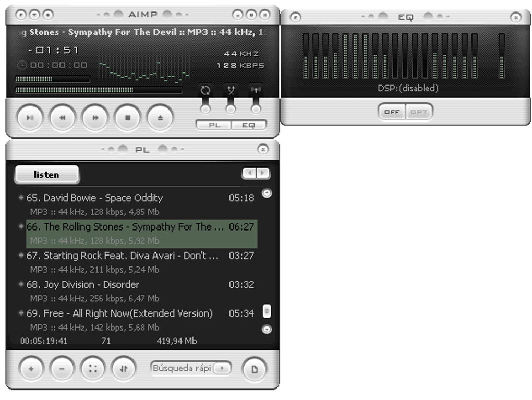
Task: Skip to the next track
Action: click(95, 118)
